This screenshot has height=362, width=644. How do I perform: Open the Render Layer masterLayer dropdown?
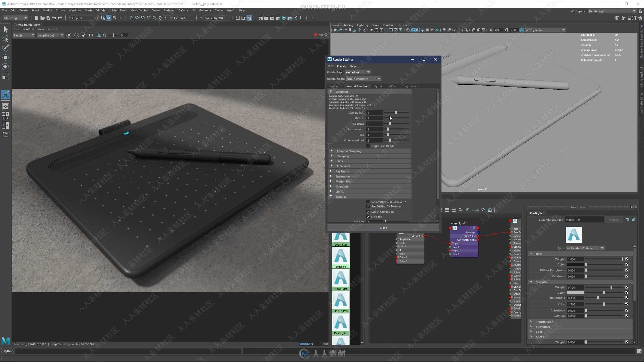click(x=357, y=72)
